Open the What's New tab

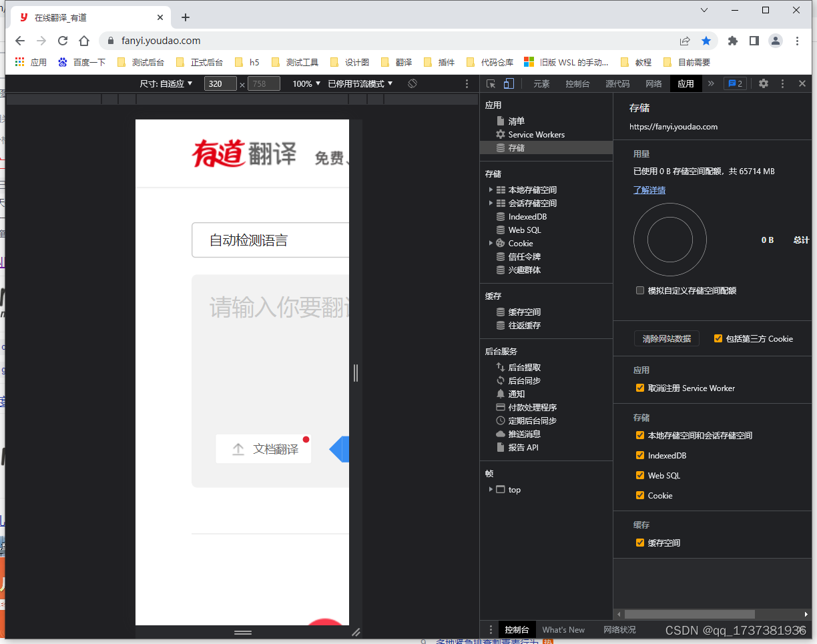[x=563, y=629]
